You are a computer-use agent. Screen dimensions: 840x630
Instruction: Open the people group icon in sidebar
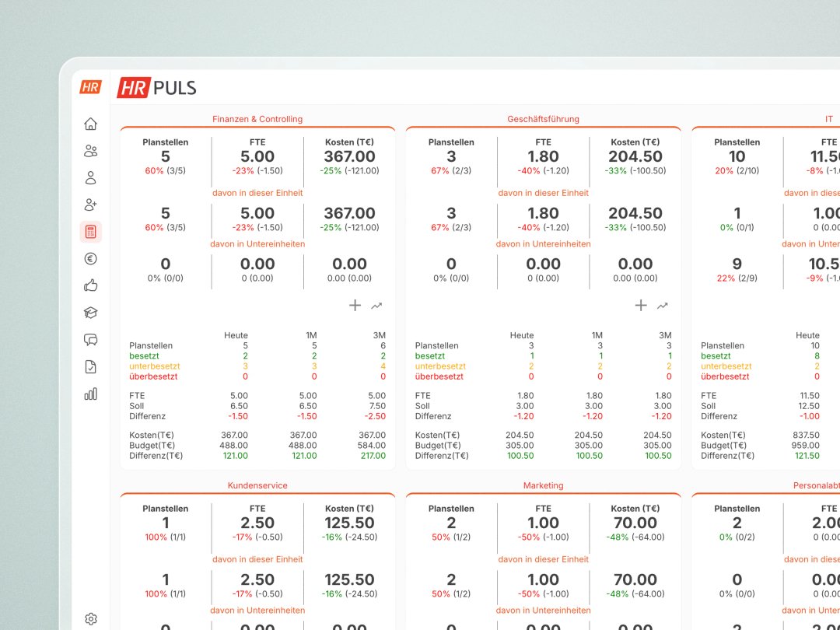point(90,151)
